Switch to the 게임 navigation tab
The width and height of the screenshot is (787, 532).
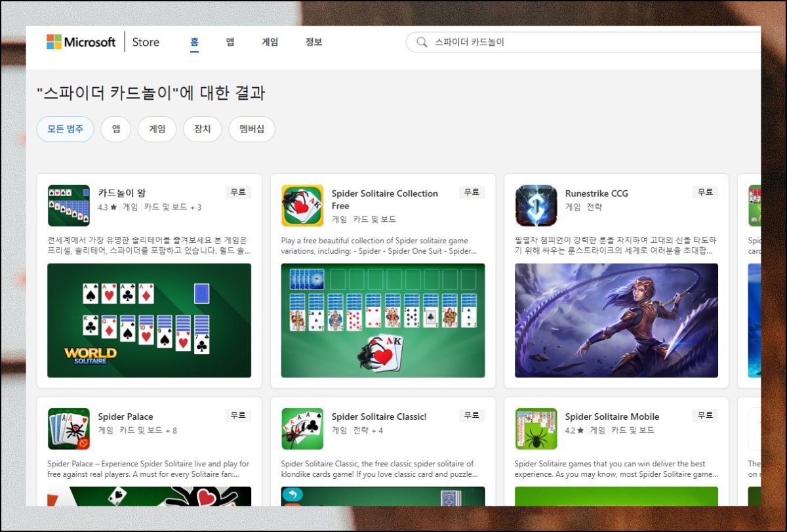point(270,42)
